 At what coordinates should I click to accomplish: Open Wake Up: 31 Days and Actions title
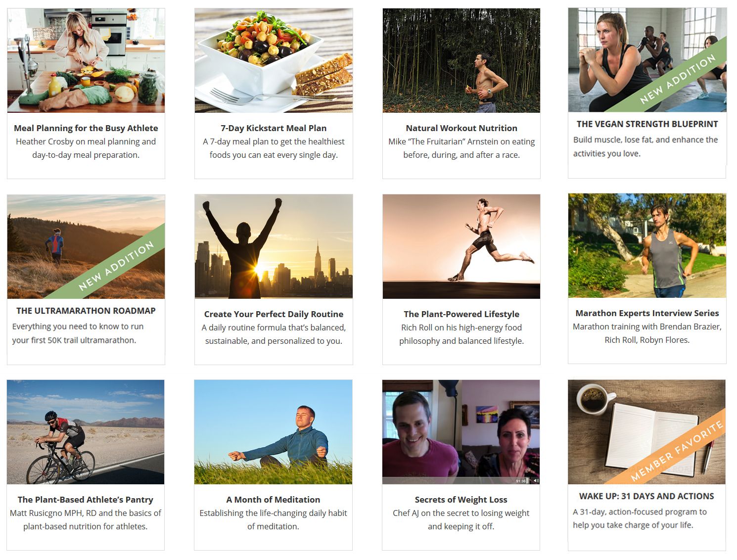click(646, 496)
